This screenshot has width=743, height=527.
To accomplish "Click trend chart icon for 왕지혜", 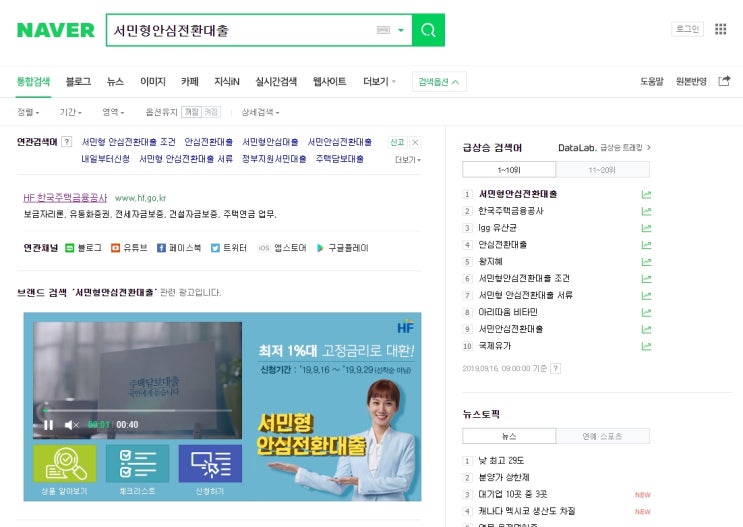I will [x=646, y=262].
